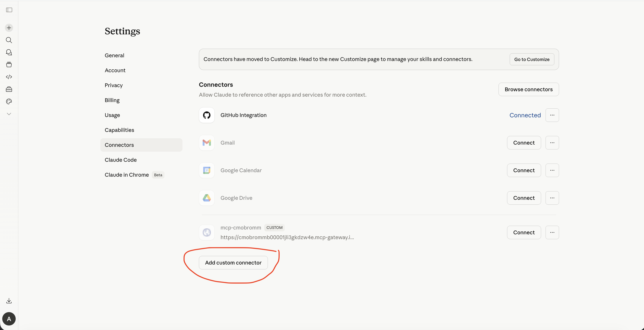Click Go to Customize button
This screenshot has height=330, width=644.
(x=532, y=59)
